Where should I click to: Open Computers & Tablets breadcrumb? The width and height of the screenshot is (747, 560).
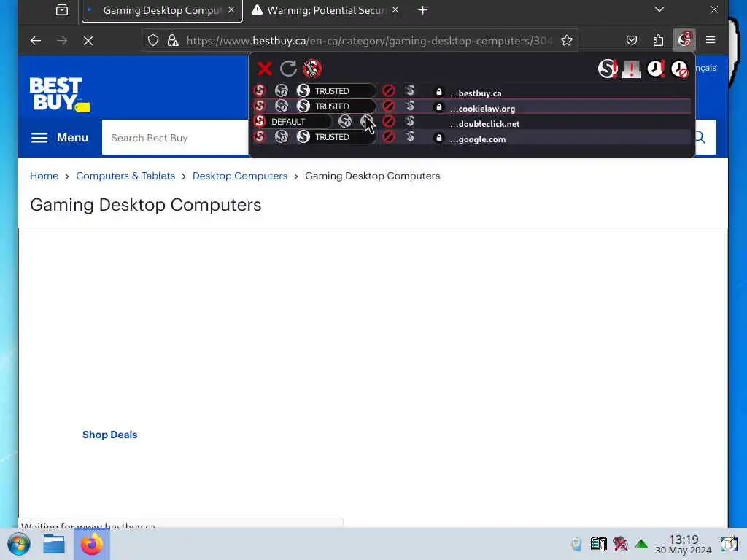[x=125, y=176]
